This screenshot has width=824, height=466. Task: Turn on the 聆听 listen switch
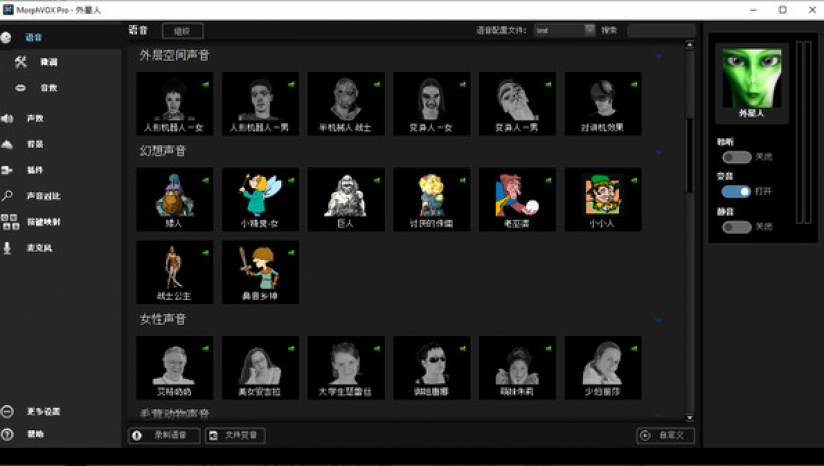(736, 157)
